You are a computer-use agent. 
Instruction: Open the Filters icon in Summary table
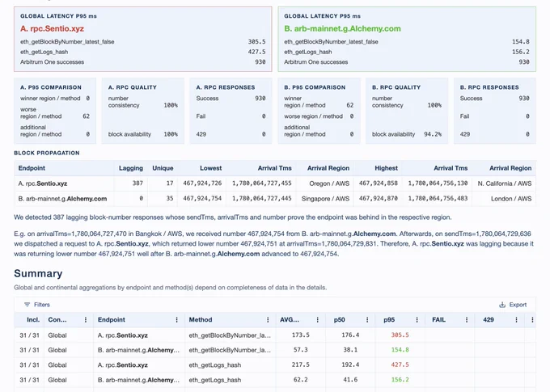pos(27,305)
